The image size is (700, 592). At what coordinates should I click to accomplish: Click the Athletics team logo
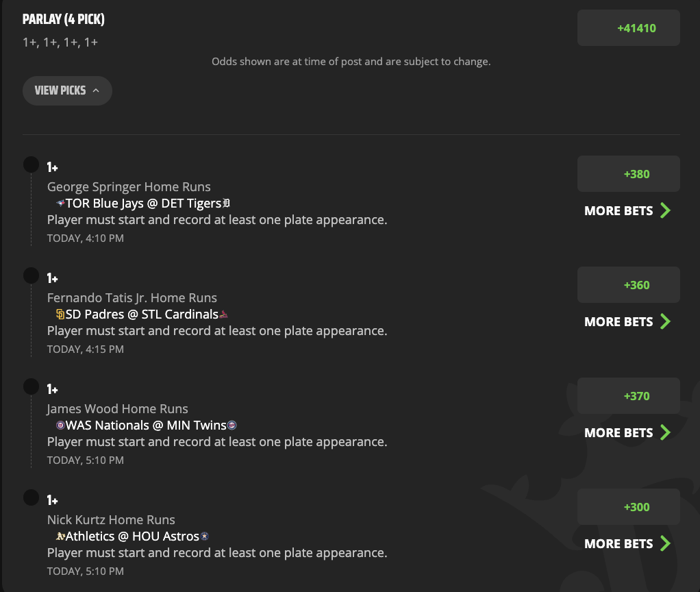pos(61,536)
